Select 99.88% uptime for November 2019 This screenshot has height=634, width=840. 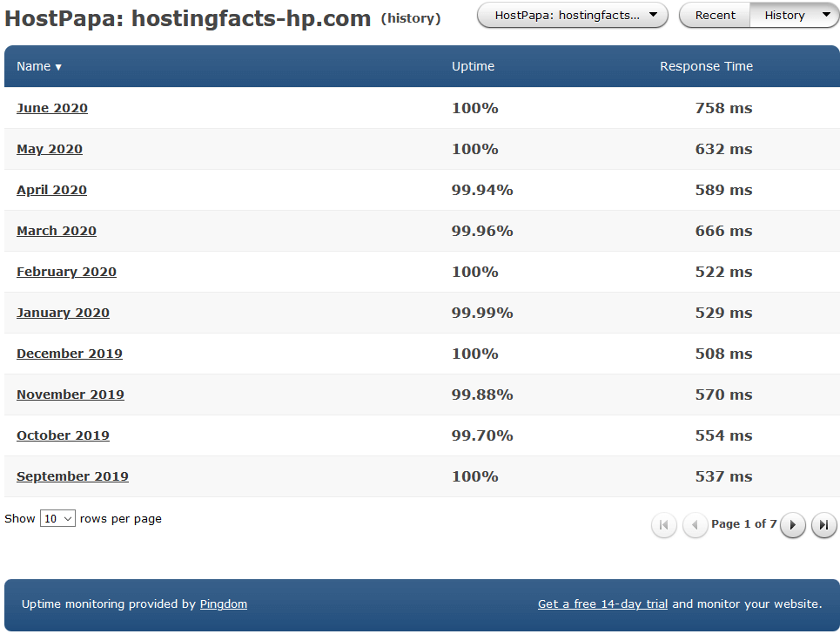pyautogui.click(x=482, y=395)
